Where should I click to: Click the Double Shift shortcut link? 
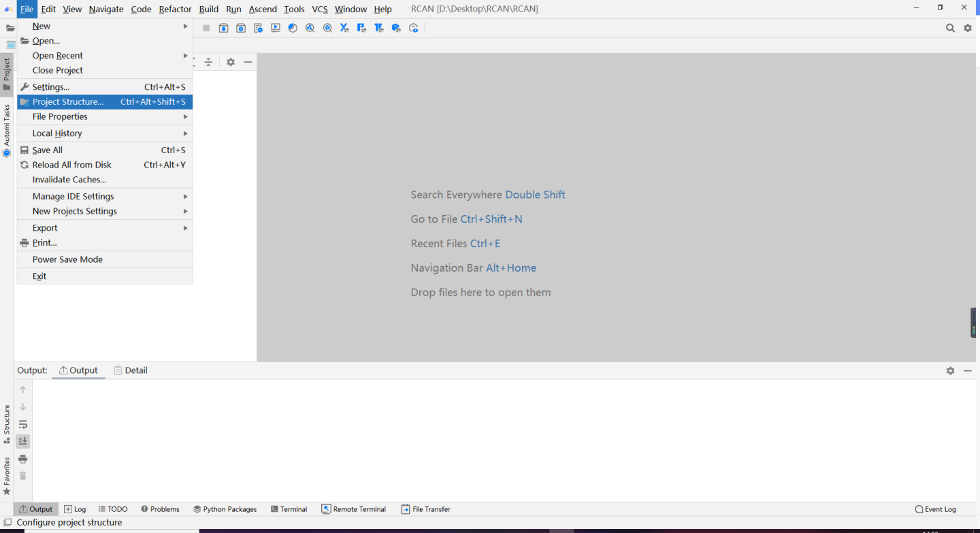535,194
